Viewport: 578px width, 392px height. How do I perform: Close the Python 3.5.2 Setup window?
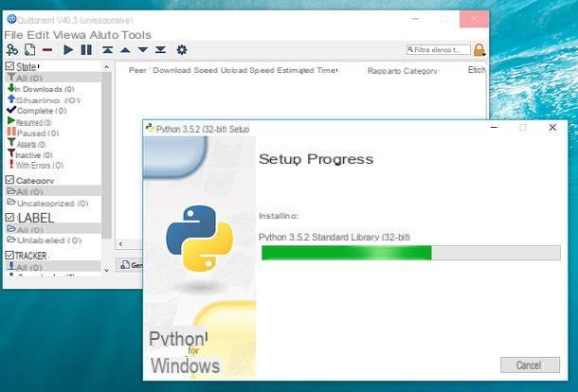click(x=552, y=128)
